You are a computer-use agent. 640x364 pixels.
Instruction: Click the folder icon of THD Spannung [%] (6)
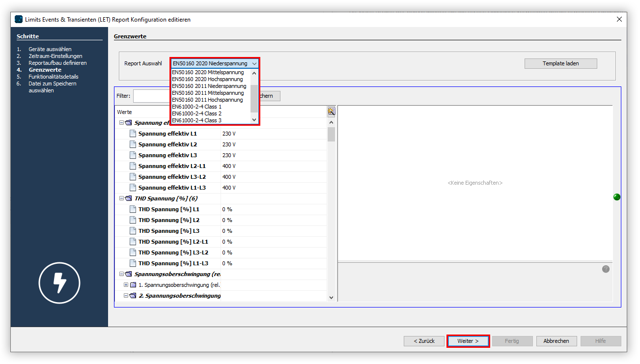129,198
